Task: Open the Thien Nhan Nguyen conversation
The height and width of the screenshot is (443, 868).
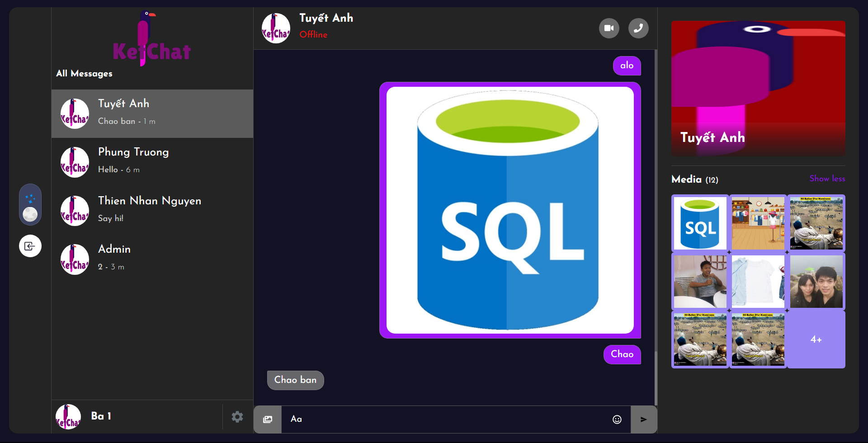Action: click(152, 211)
